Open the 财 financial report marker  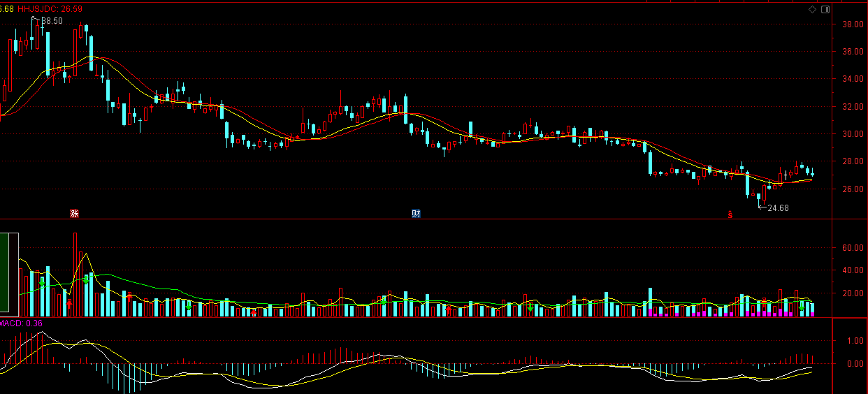click(416, 214)
